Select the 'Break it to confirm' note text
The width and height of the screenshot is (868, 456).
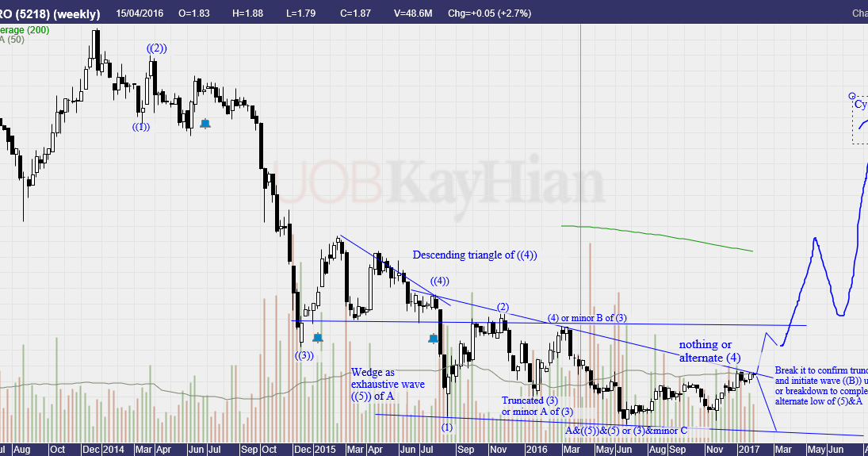(821, 385)
